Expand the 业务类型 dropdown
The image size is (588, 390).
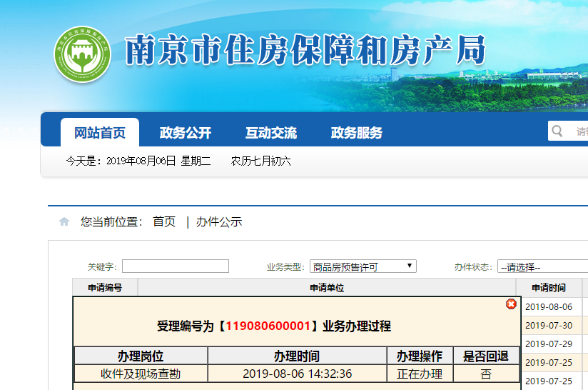click(363, 266)
